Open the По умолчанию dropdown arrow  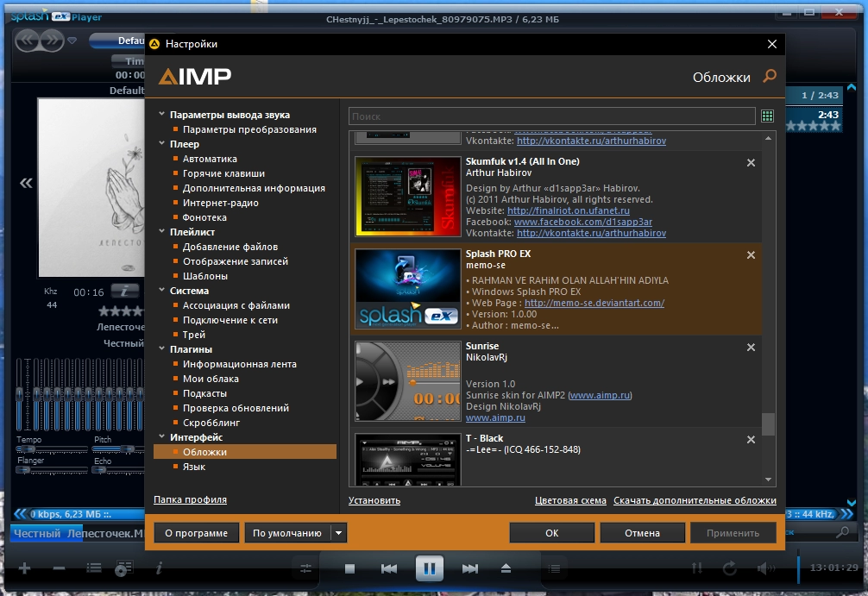point(339,533)
